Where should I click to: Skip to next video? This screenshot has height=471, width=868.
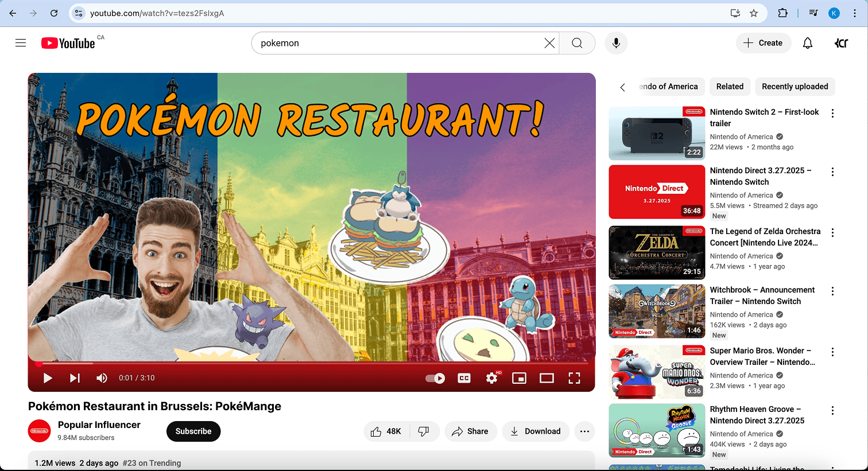pos(75,378)
